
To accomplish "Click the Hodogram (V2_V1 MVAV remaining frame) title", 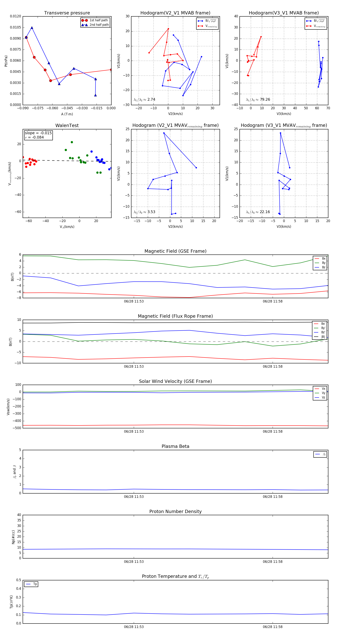I will point(175,125).
